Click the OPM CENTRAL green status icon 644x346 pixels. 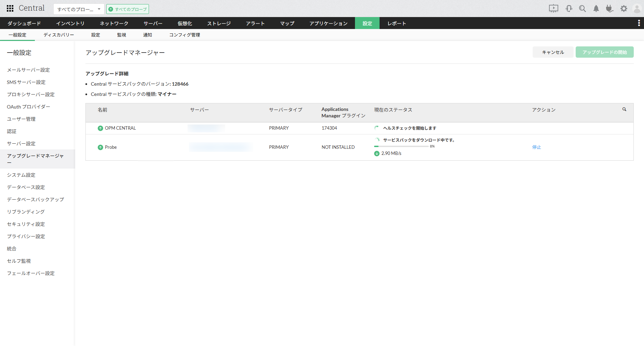tap(100, 128)
